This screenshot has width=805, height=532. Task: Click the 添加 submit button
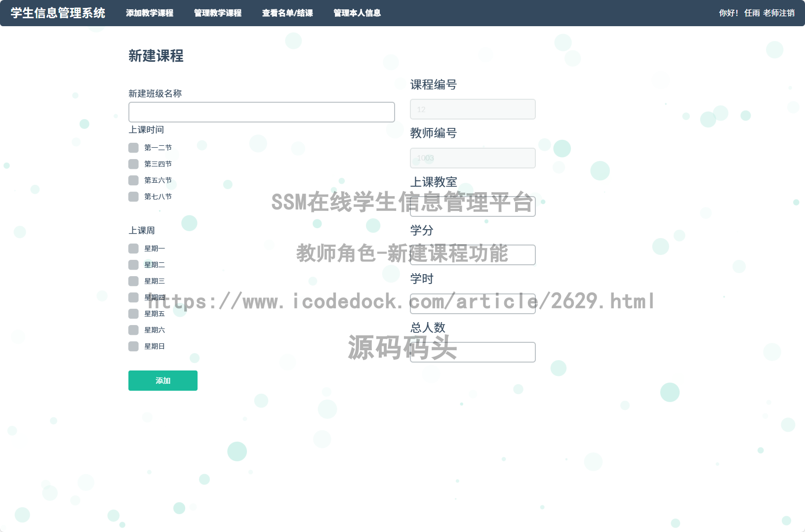pyautogui.click(x=162, y=380)
